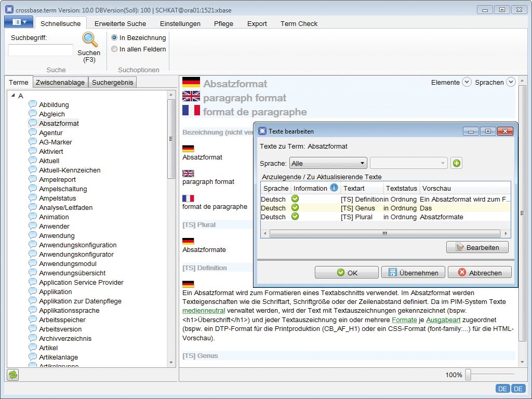Screen dimensions: 532x399
Task: Click the Bearbeiten button in dialog
Action: [477, 247]
